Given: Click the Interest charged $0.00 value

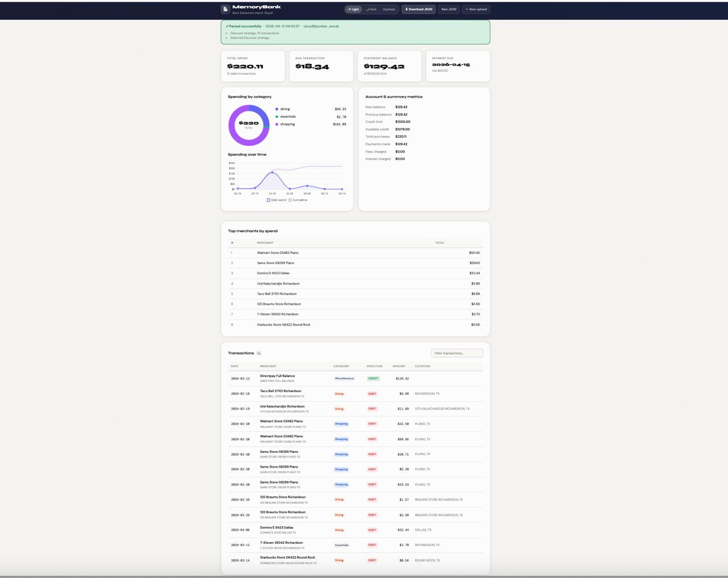Looking at the screenshot, I should pos(400,159).
